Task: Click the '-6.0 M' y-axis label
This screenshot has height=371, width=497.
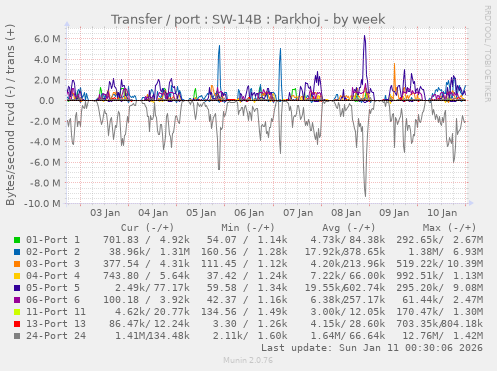Action: tap(45, 163)
